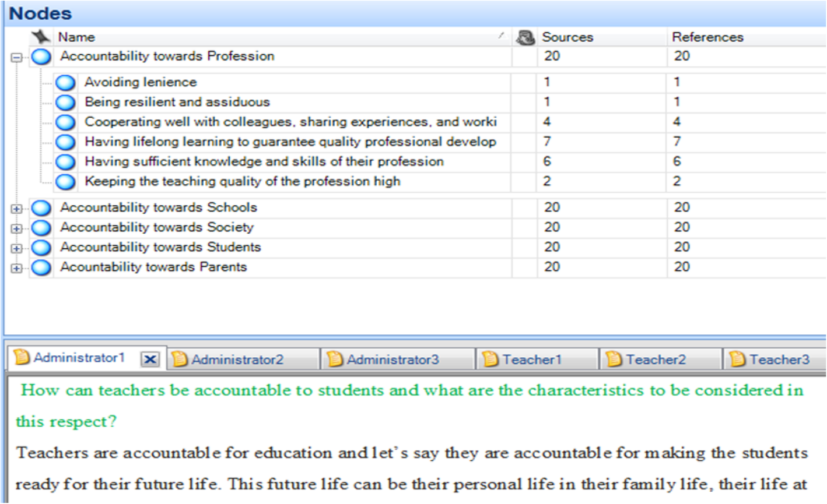
Task: Select Accountability towards Society row name
Action: point(157,227)
